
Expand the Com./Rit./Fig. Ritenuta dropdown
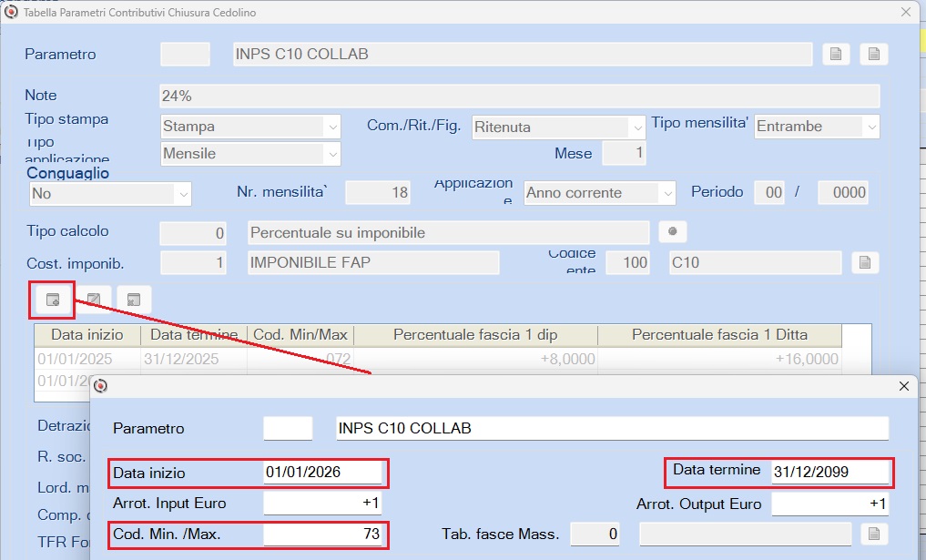(x=636, y=127)
